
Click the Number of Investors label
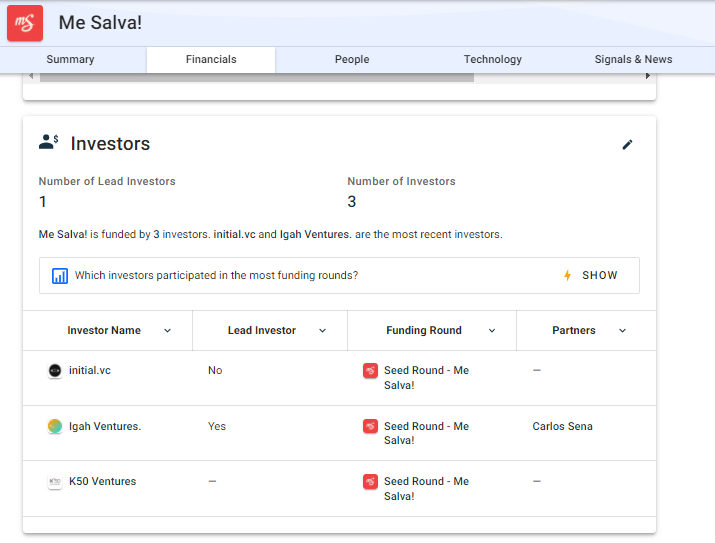point(401,181)
